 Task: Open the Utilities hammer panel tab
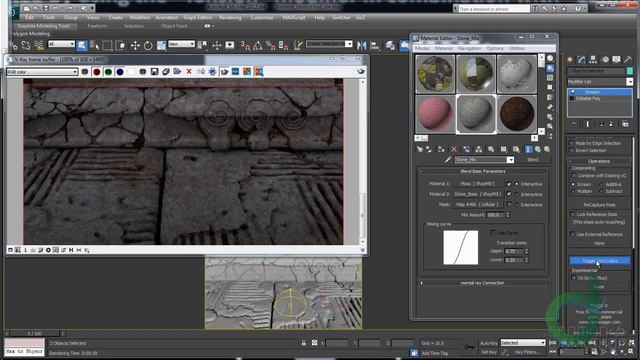coord(628,60)
